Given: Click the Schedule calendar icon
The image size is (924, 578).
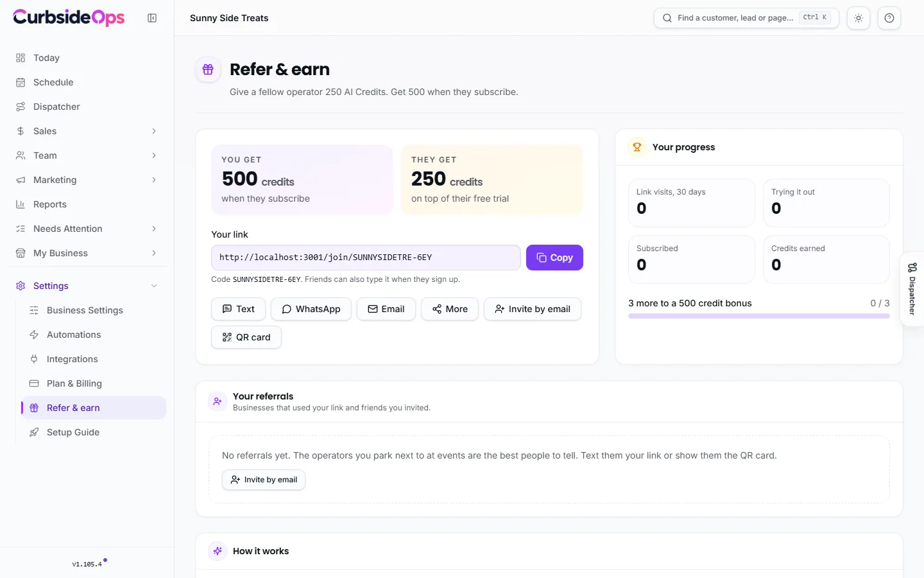Looking at the screenshot, I should pyautogui.click(x=21, y=82).
